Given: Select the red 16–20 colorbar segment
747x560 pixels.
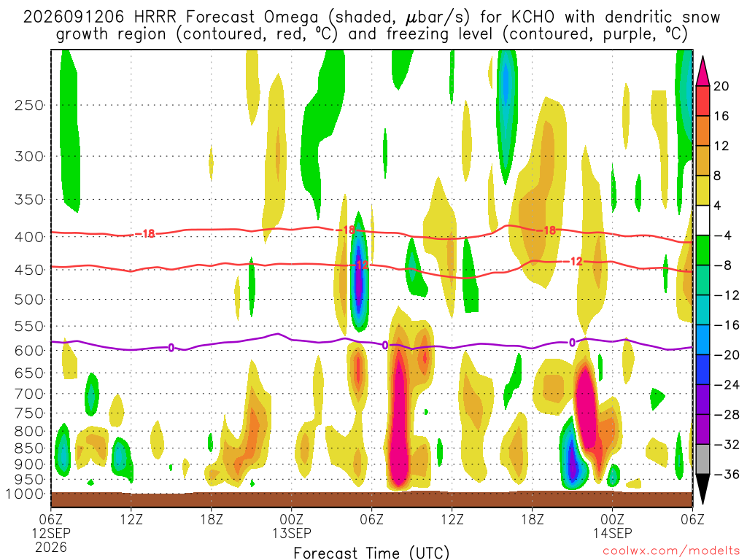Looking at the screenshot, I should tap(703, 101).
